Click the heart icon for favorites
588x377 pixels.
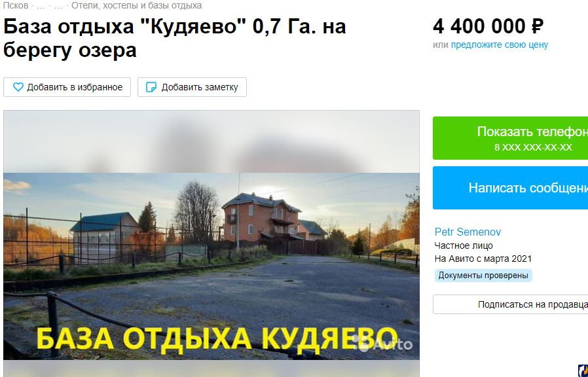18,87
